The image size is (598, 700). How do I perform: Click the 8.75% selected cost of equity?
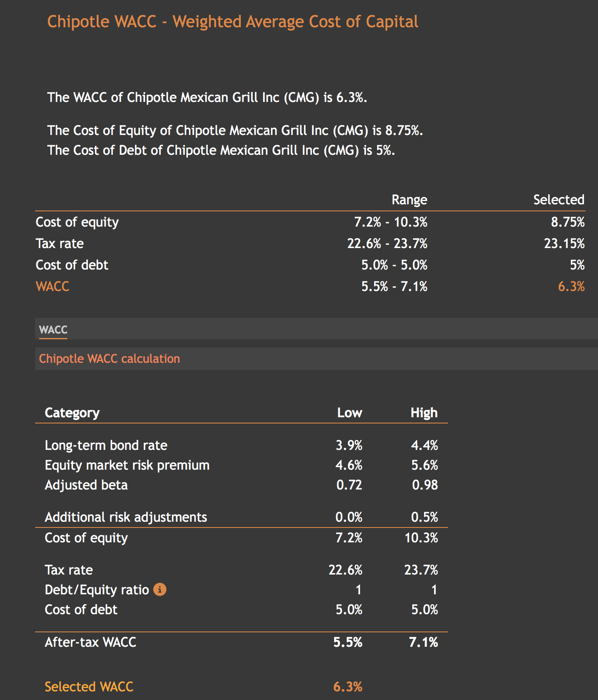[x=568, y=222]
